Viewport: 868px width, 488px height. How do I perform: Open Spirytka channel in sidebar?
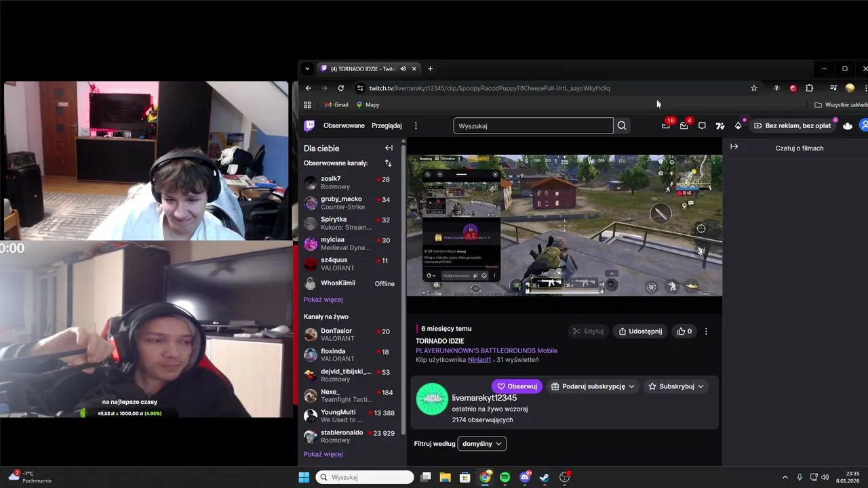tap(351, 224)
